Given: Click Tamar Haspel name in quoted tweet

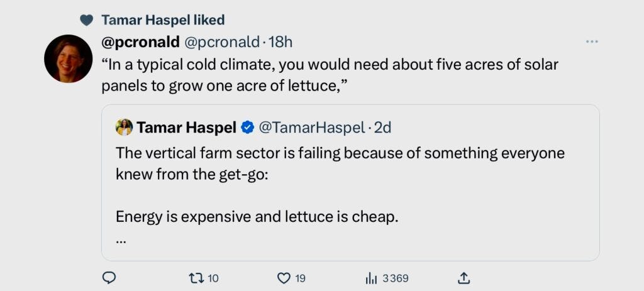Looking at the screenshot, I should (186, 128).
